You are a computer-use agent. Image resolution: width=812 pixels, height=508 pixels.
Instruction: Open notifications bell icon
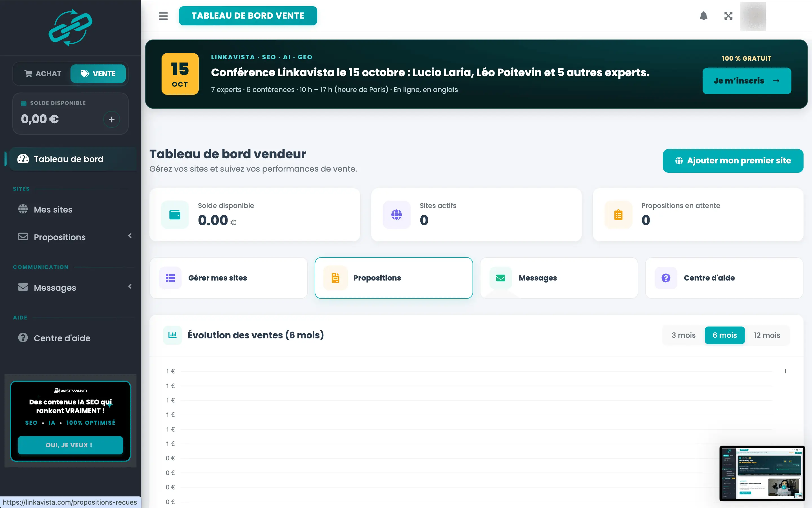704,16
